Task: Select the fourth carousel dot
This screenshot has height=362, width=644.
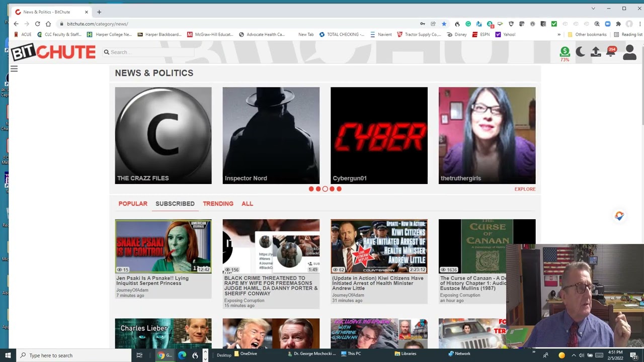Action: pyautogui.click(x=332, y=189)
